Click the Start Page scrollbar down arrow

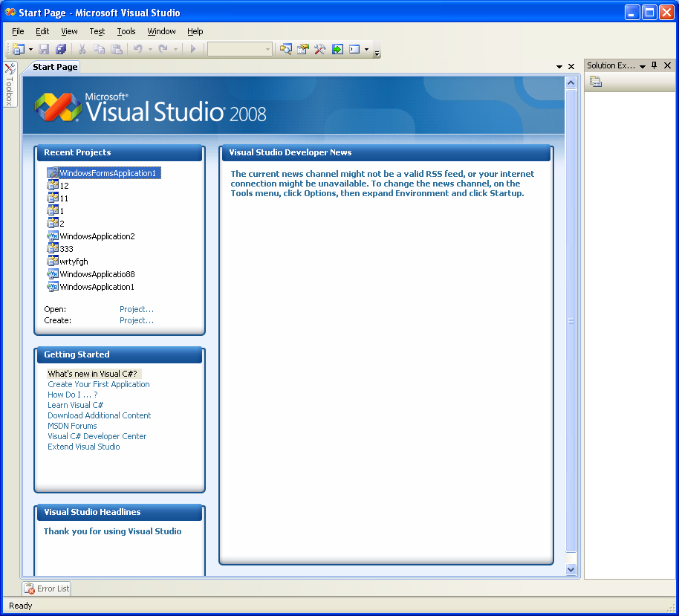tap(571, 570)
